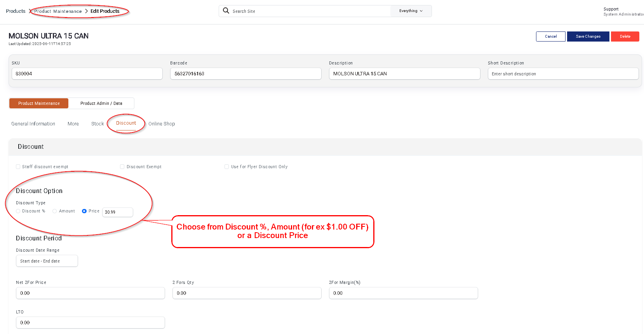Select the Discount tab
Viewport: 644px width, 334px height.
[x=126, y=123]
